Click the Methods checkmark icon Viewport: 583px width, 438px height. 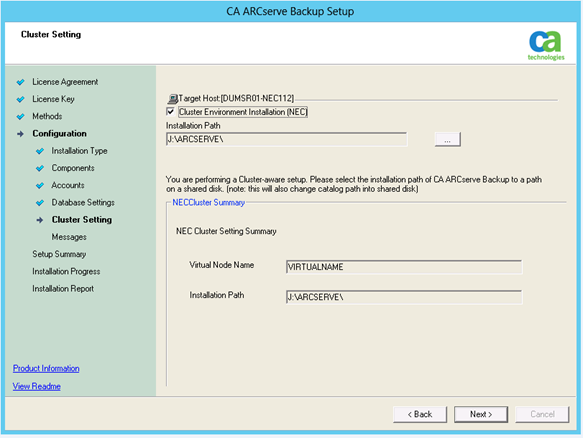pos(20,116)
